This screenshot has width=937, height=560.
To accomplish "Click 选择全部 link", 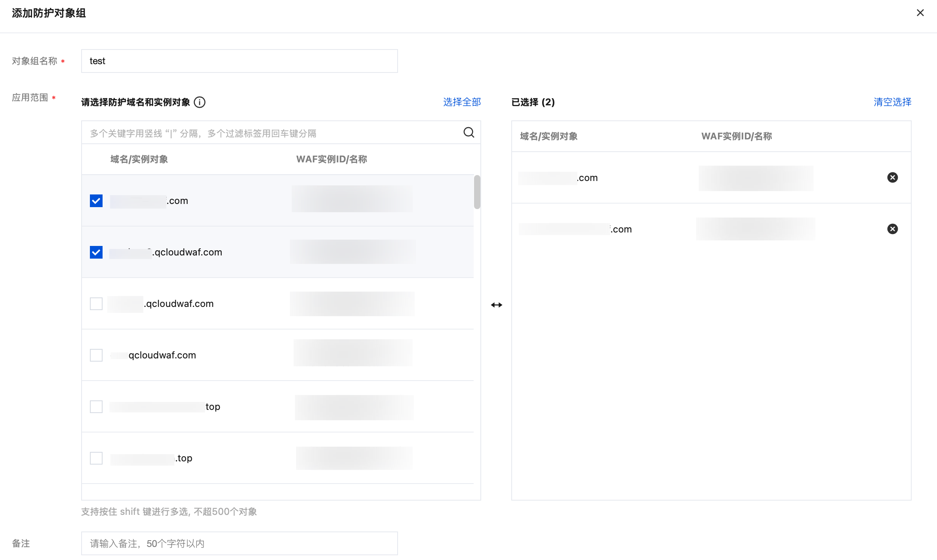I will click(x=462, y=102).
